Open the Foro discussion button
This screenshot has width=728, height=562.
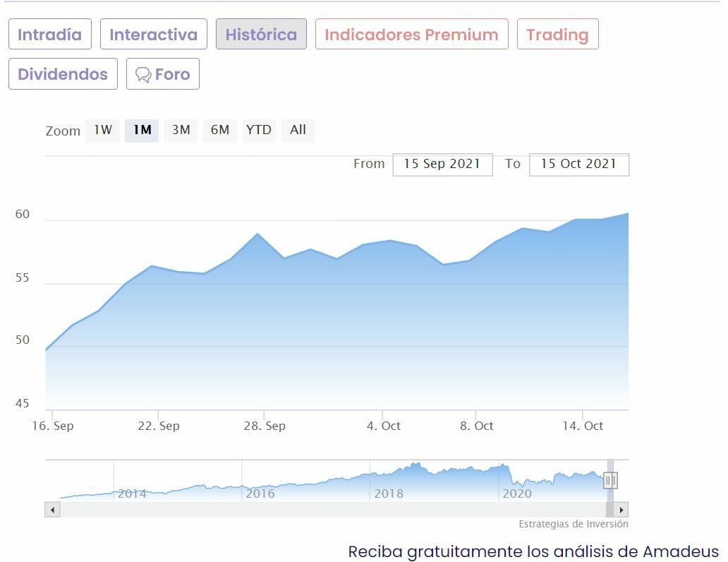[163, 74]
